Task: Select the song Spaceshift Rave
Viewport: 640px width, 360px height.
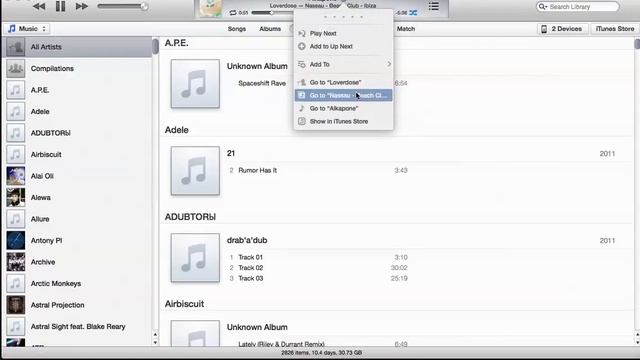Action: (262, 83)
